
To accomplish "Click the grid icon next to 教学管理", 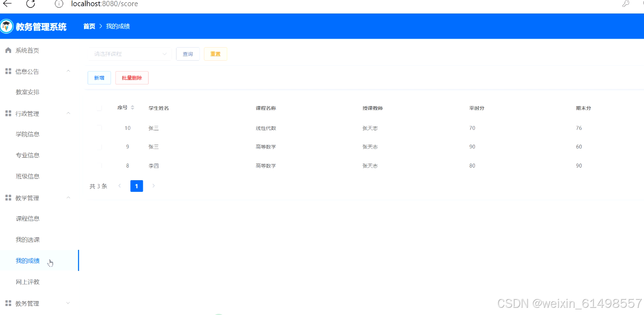I will (8, 198).
